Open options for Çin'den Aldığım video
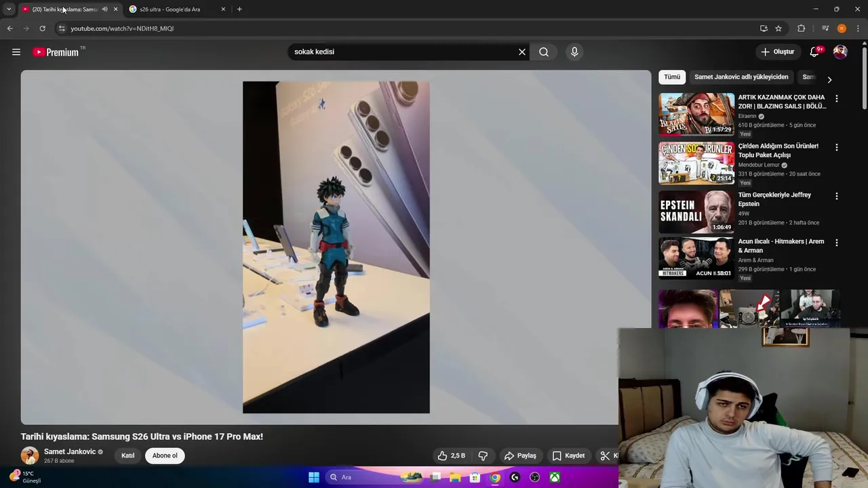Viewport: 868px width, 488px height. (836, 148)
